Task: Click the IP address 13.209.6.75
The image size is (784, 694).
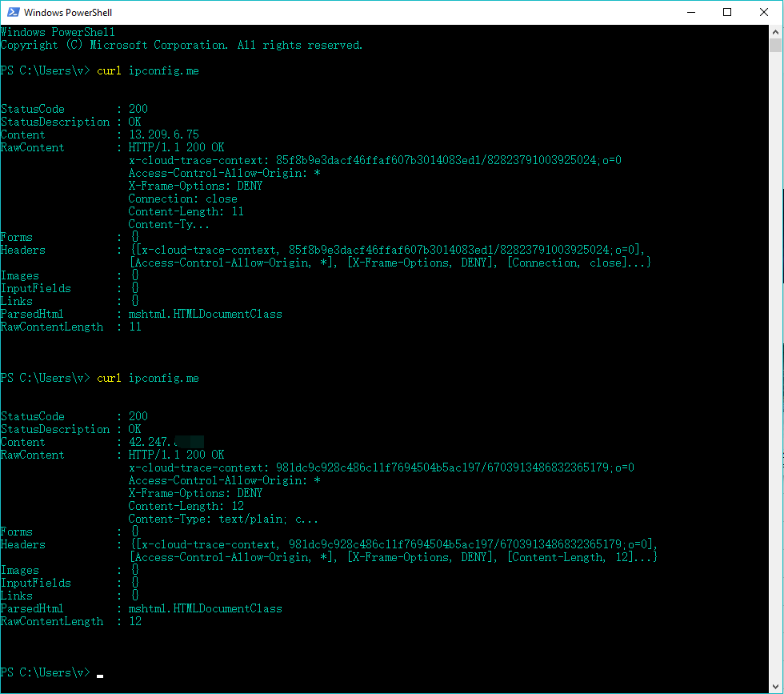Action: point(164,134)
